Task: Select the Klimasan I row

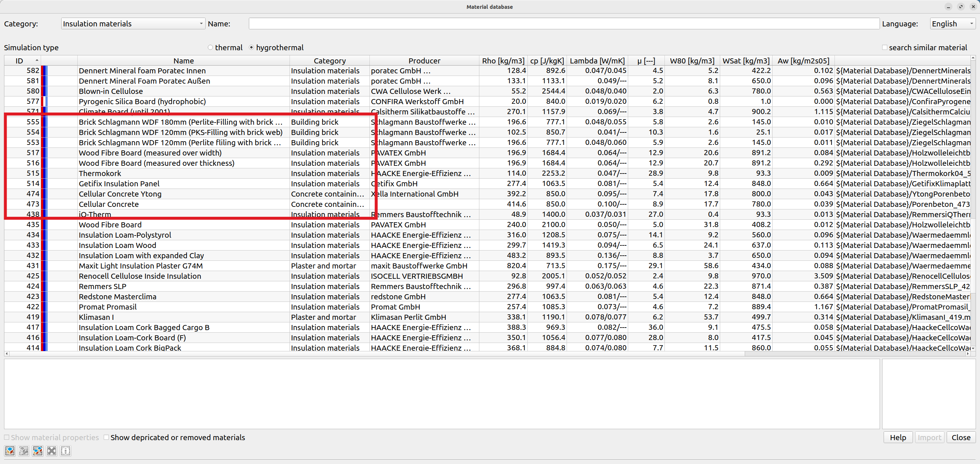Action: (487, 317)
